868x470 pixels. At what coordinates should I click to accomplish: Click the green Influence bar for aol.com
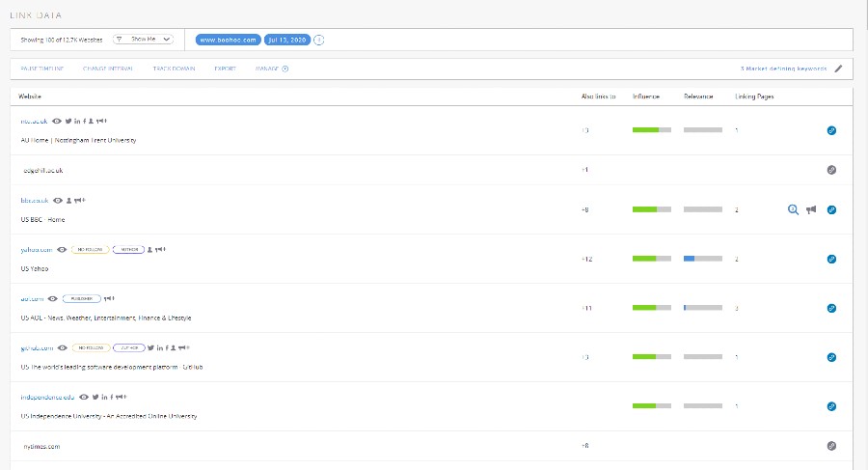pos(644,308)
